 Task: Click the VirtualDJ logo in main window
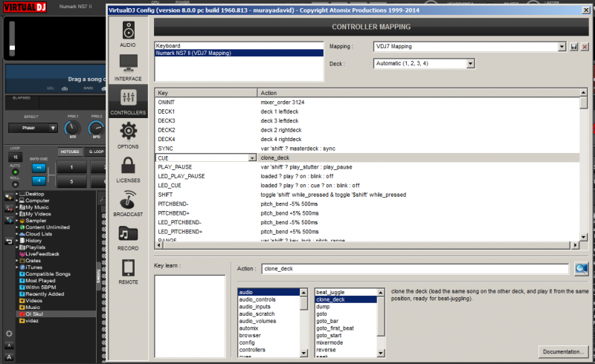[25, 7]
